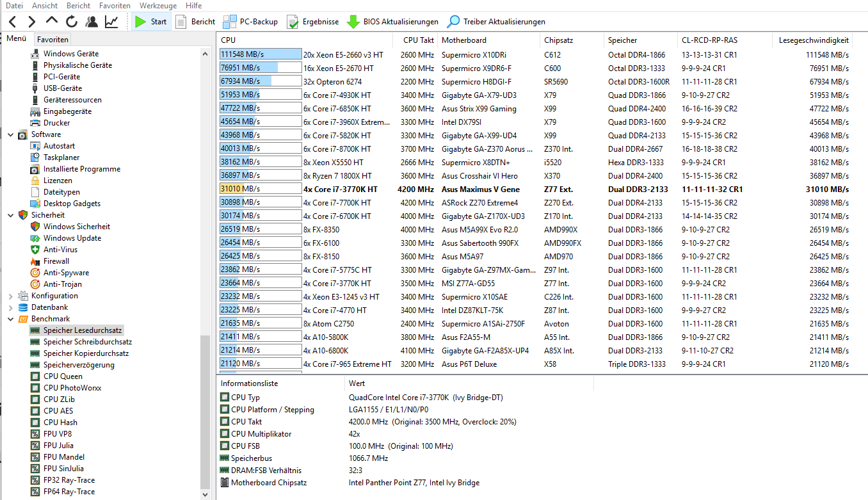This screenshot has height=500, width=868.
Task: Click the back navigation arrow
Action: point(13,22)
